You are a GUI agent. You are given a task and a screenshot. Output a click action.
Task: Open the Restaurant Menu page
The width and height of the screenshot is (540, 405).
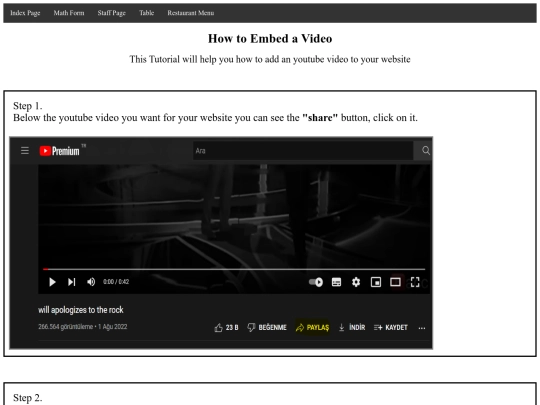[190, 13]
